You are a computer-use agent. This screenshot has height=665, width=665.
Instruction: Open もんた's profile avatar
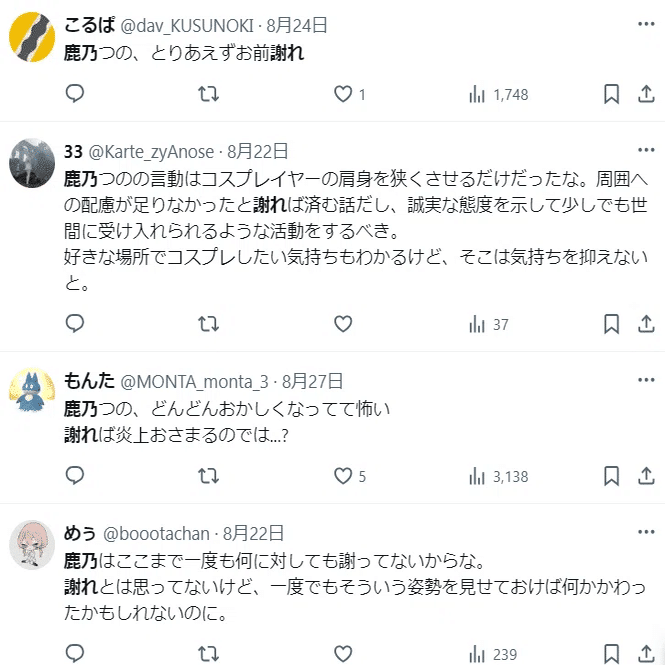pos(32,391)
